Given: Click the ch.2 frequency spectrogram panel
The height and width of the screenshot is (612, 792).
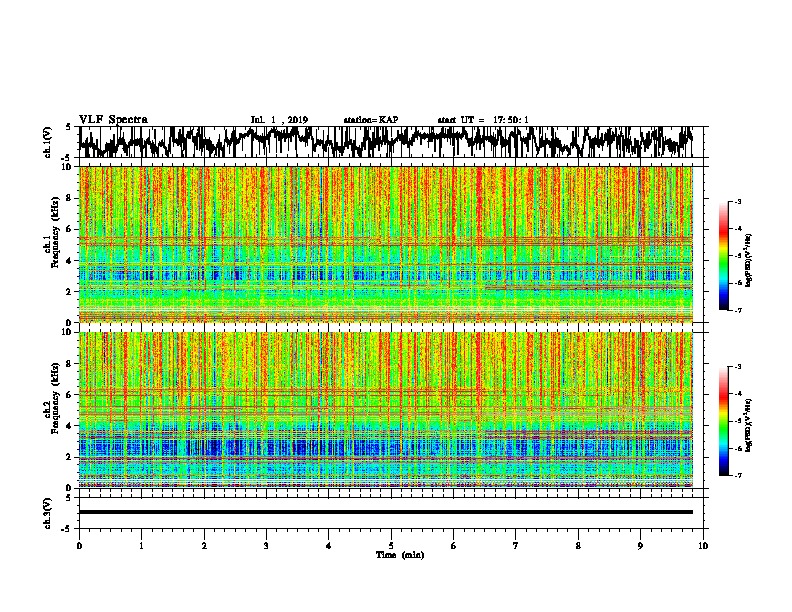Looking at the screenshot, I should (x=386, y=410).
